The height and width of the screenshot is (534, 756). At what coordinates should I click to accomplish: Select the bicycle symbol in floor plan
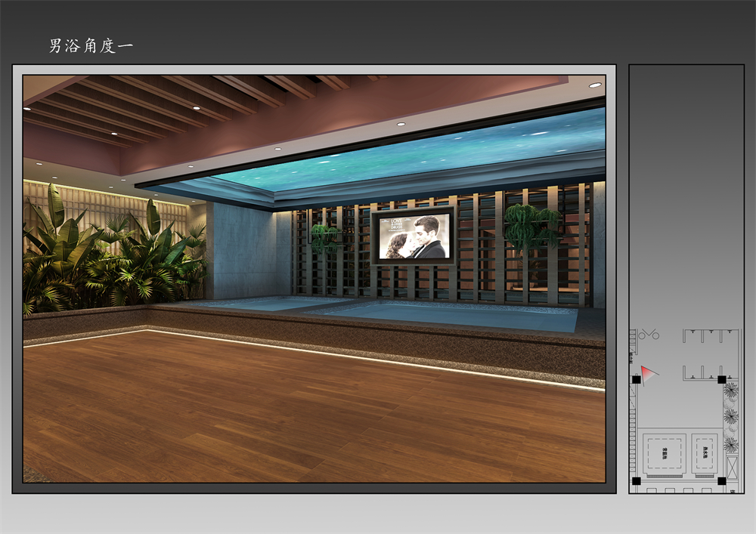pos(649,335)
